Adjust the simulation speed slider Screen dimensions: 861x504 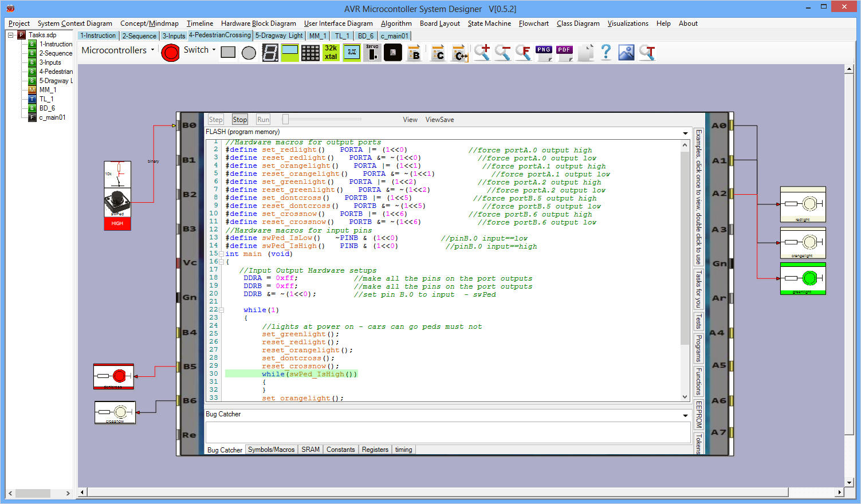[286, 120]
